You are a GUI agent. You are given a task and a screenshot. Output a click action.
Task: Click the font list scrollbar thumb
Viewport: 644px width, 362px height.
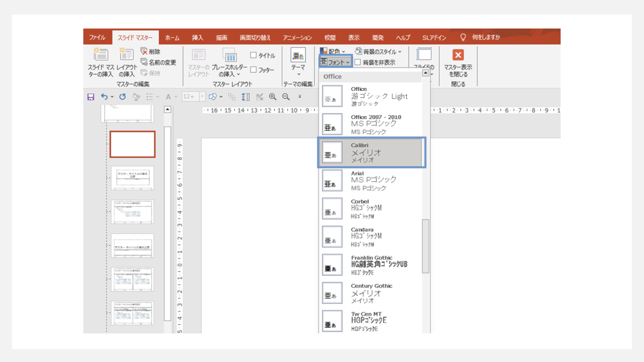pyautogui.click(x=425, y=246)
